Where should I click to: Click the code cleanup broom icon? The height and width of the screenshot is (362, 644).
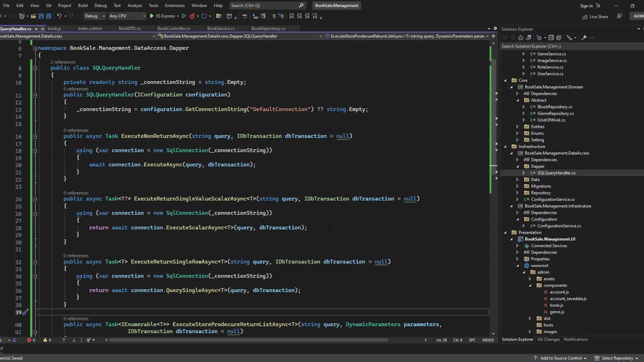pyautogui.click(x=89, y=340)
